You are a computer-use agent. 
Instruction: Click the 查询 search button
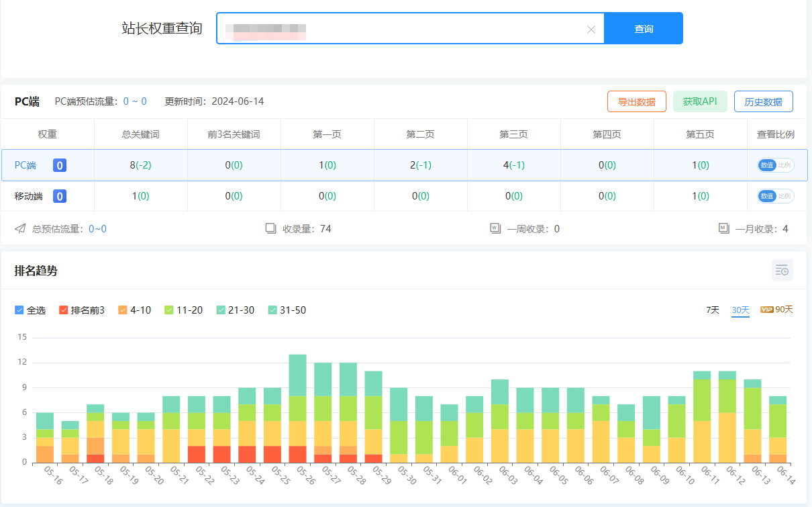coord(644,28)
